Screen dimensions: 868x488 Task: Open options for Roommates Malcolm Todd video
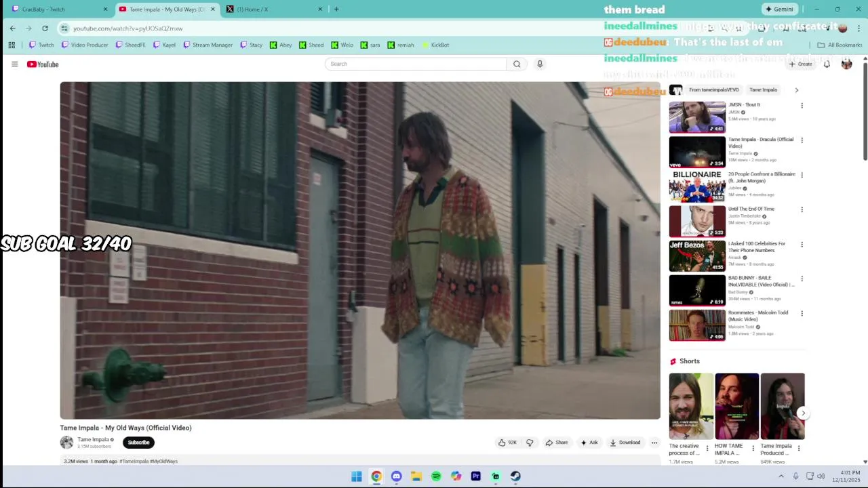coord(802,314)
